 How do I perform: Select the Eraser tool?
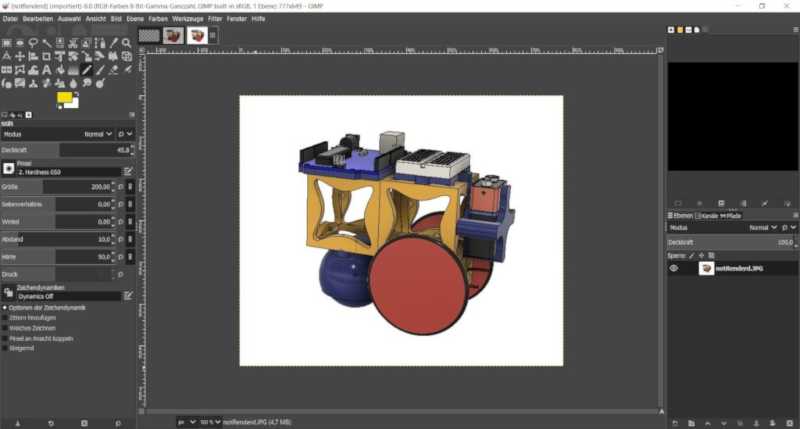113,69
